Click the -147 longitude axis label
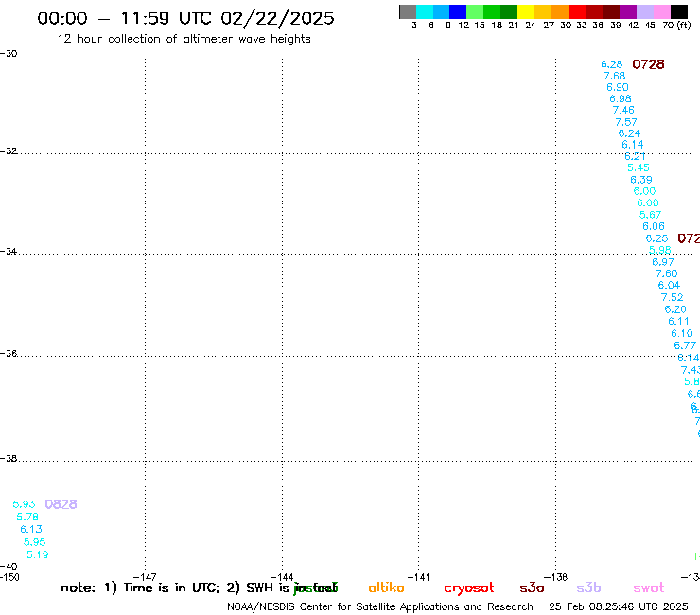The height and width of the screenshot is (615, 700). 145,577
